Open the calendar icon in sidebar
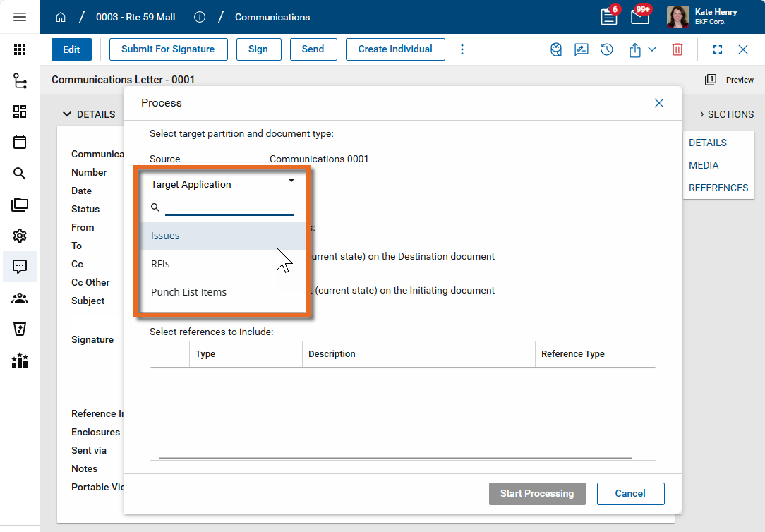 coord(20,142)
